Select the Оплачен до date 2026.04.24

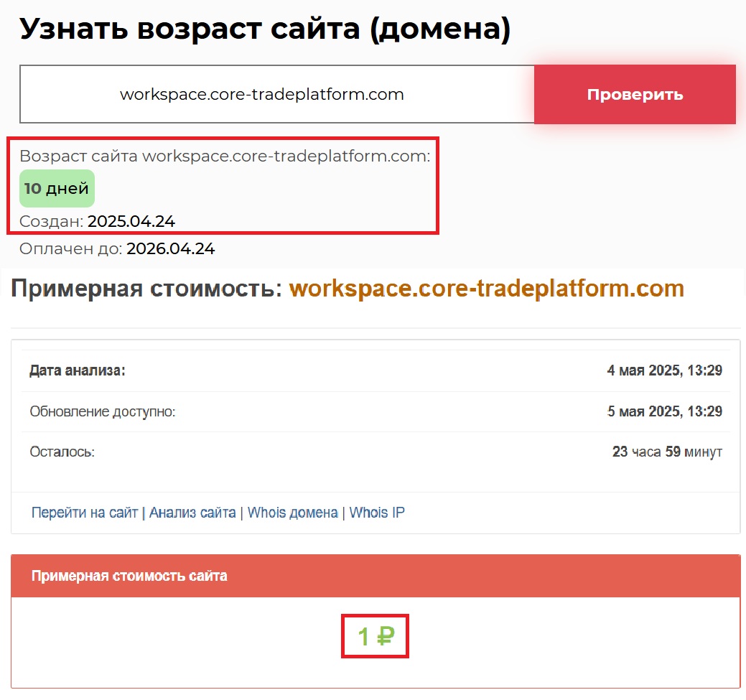click(x=171, y=249)
